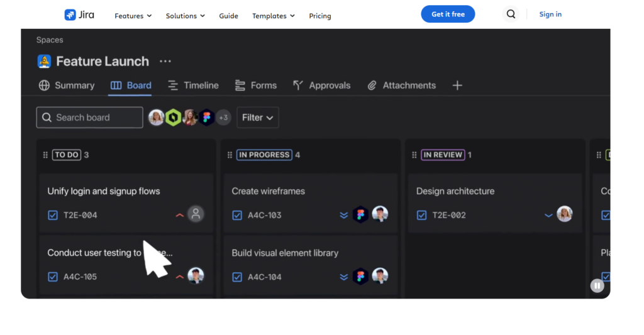Click the unassigned avatar on T2E-004
This screenshot has width=644, height=335.
click(x=196, y=214)
